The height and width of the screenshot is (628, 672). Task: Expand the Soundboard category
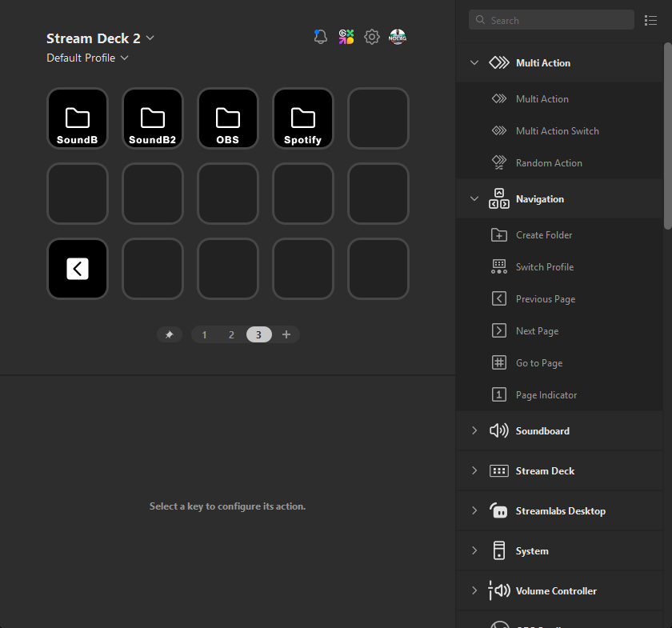pos(474,430)
